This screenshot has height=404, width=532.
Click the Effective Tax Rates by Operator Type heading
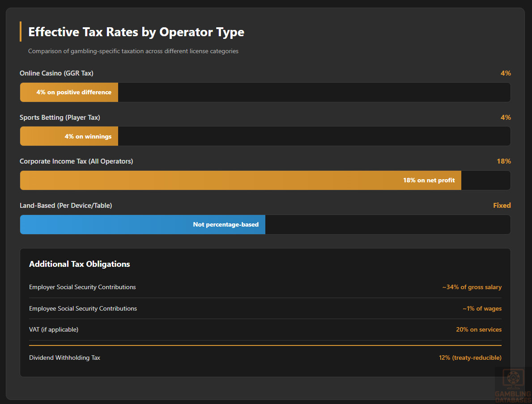(136, 32)
